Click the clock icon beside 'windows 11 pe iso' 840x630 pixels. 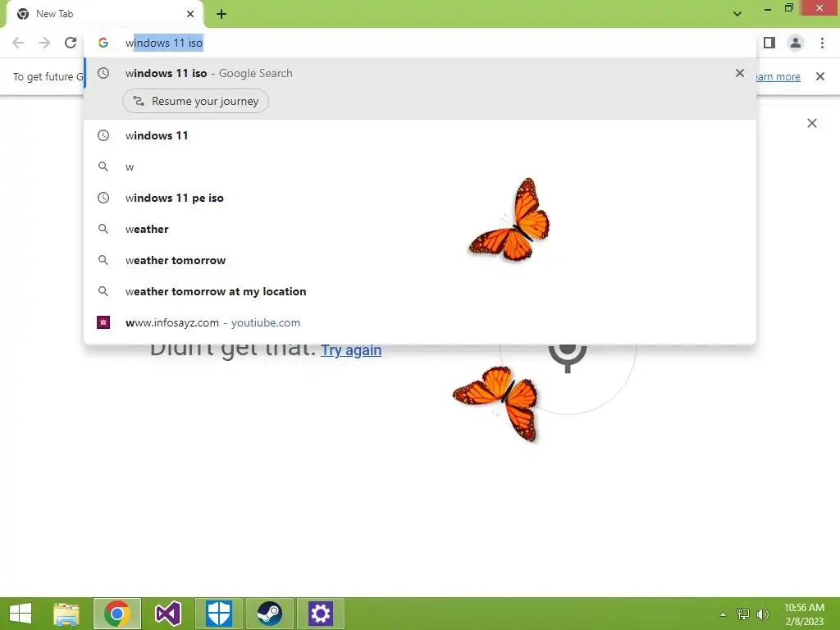pyautogui.click(x=103, y=198)
